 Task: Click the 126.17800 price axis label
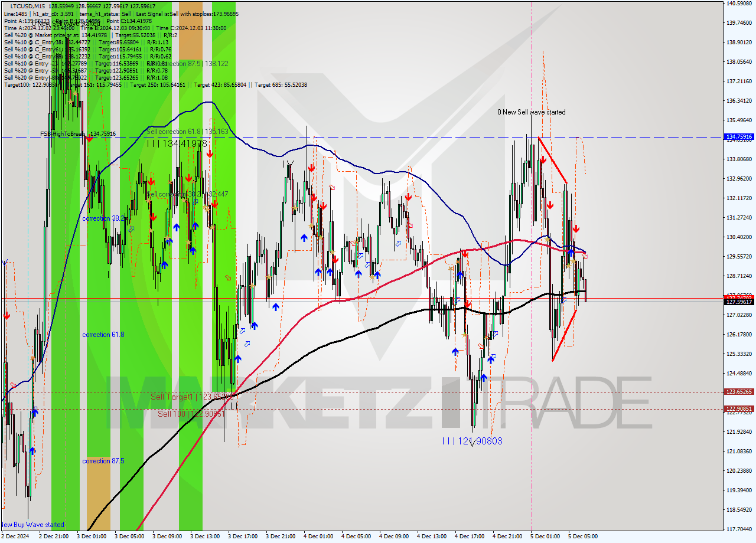pos(739,334)
